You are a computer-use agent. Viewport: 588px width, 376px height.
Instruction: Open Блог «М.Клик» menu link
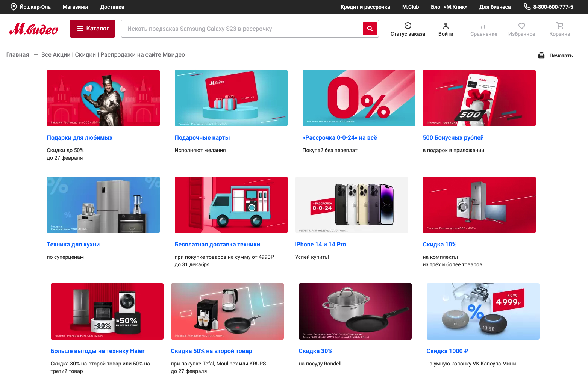(449, 7)
